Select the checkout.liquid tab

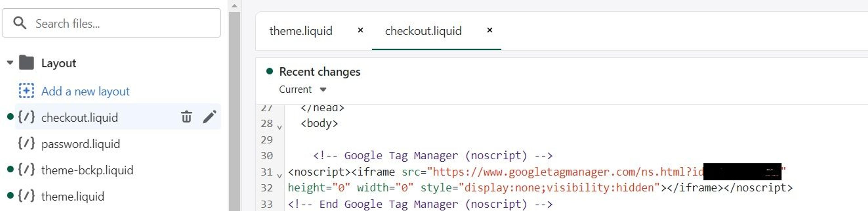pos(423,31)
